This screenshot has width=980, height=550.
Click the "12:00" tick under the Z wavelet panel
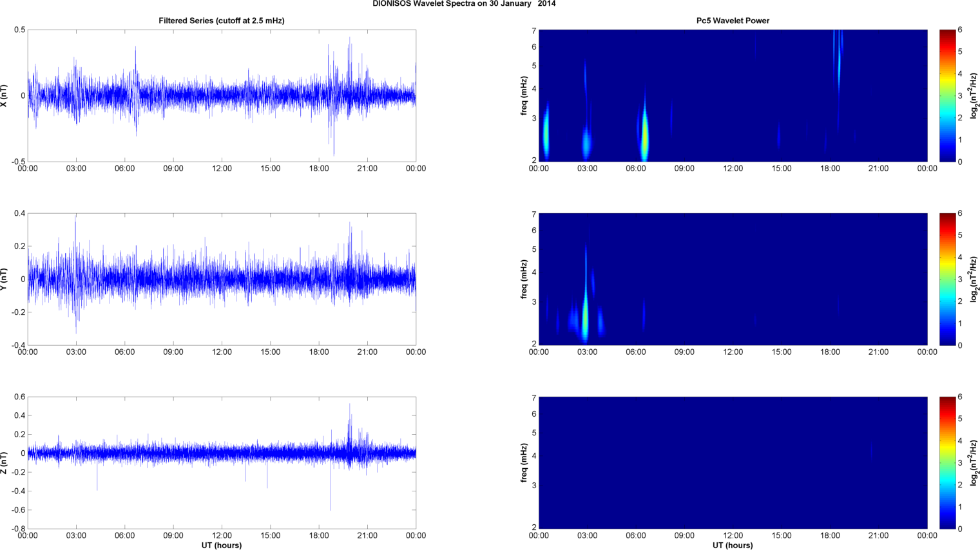[733, 536]
